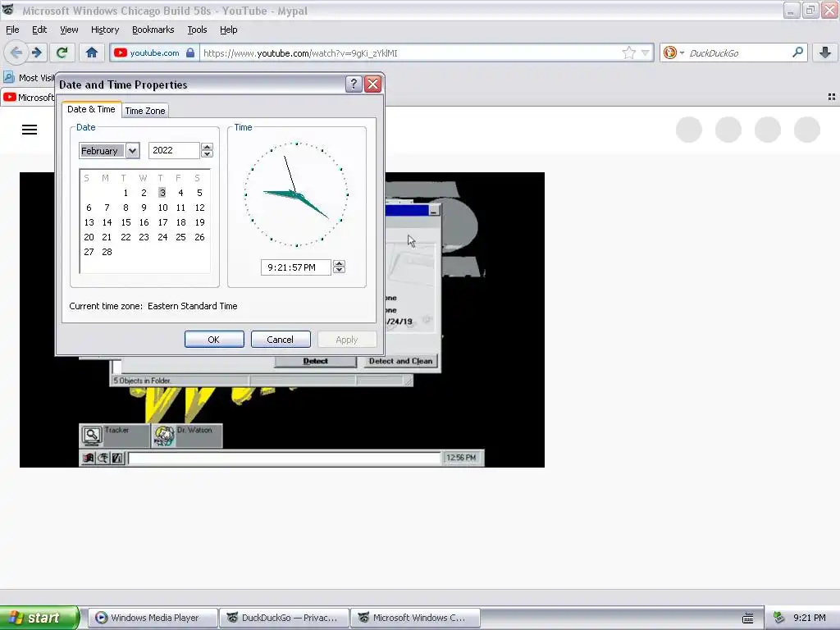Choose search engine via DuckDuckGo icon
Image resolution: width=840 pixels, height=630 pixels.
tap(673, 52)
